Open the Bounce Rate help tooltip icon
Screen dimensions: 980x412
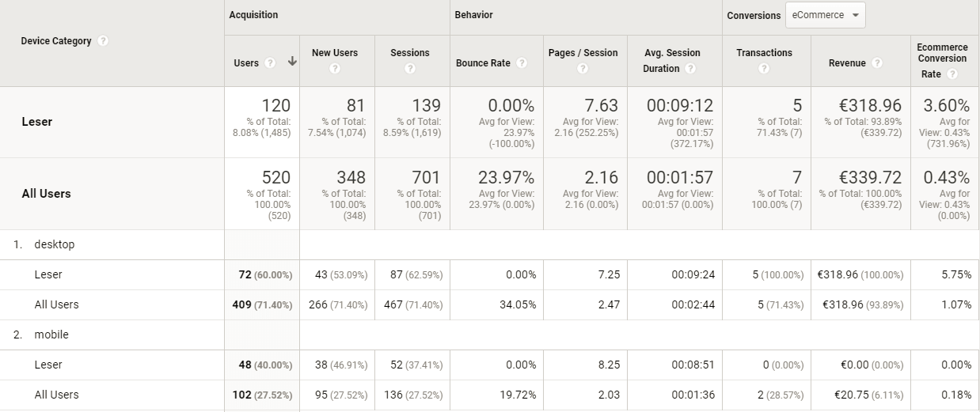tap(522, 63)
